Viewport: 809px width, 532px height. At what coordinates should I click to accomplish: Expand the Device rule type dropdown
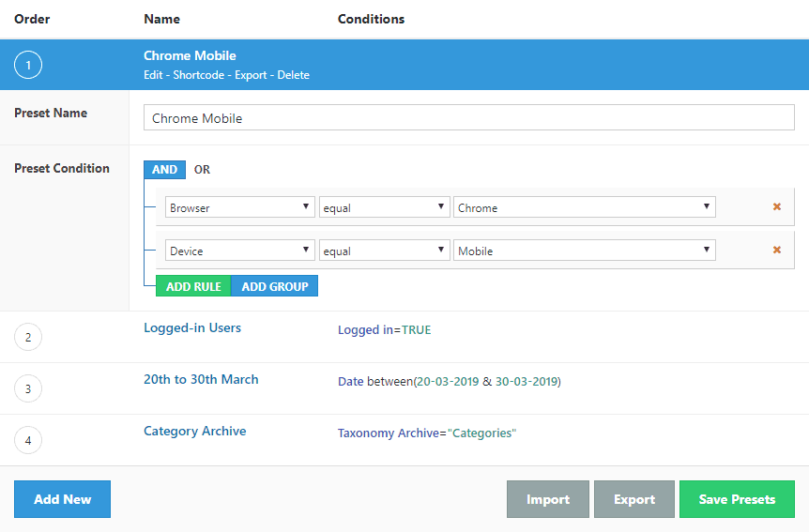(x=239, y=251)
